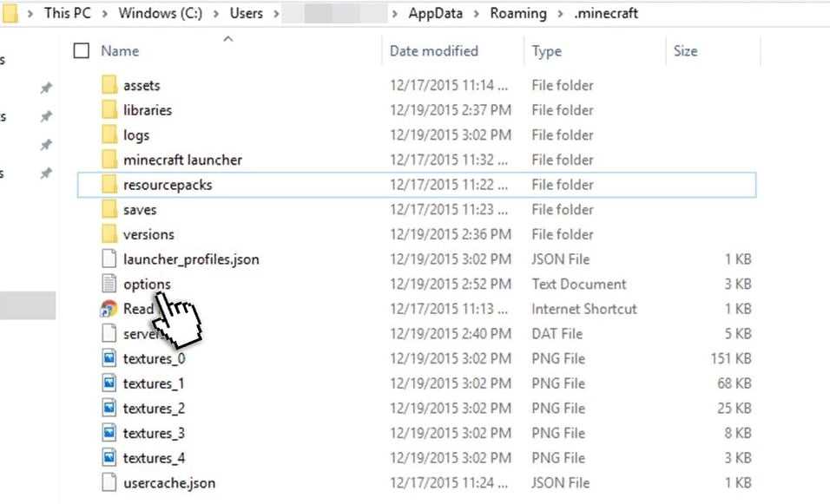
Task: Select the textures_3 file name
Action: click(154, 433)
